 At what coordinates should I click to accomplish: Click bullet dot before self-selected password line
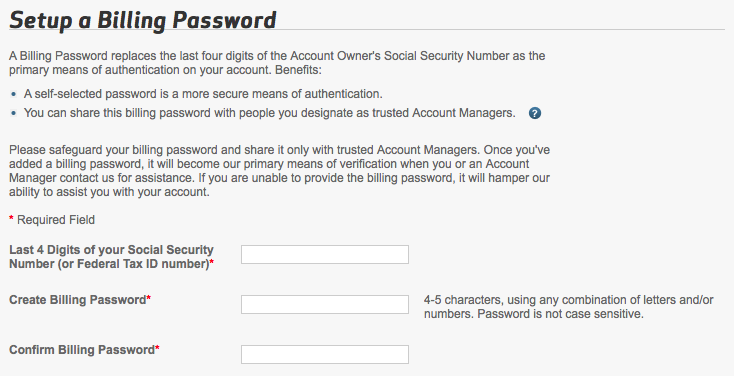click(x=13, y=94)
